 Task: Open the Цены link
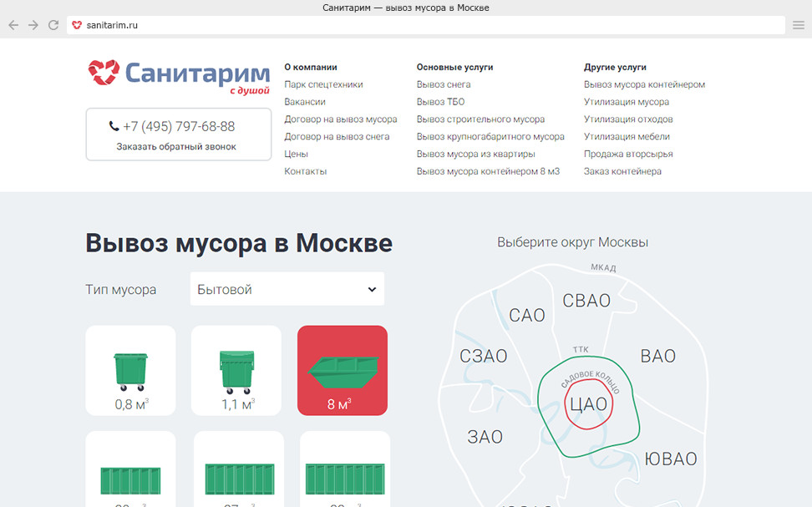click(296, 154)
